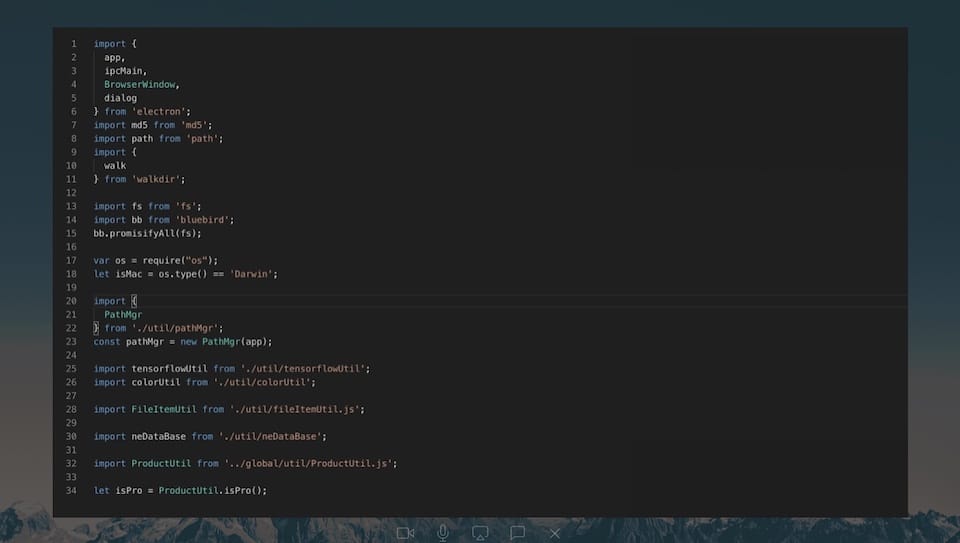Click isPro variable on line 34

(x=129, y=490)
